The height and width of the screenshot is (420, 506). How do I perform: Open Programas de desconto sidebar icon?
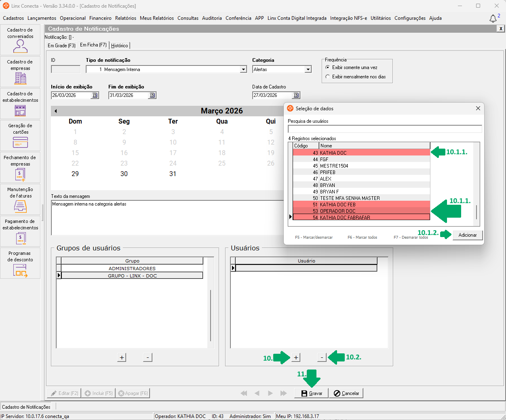tap(20, 263)
